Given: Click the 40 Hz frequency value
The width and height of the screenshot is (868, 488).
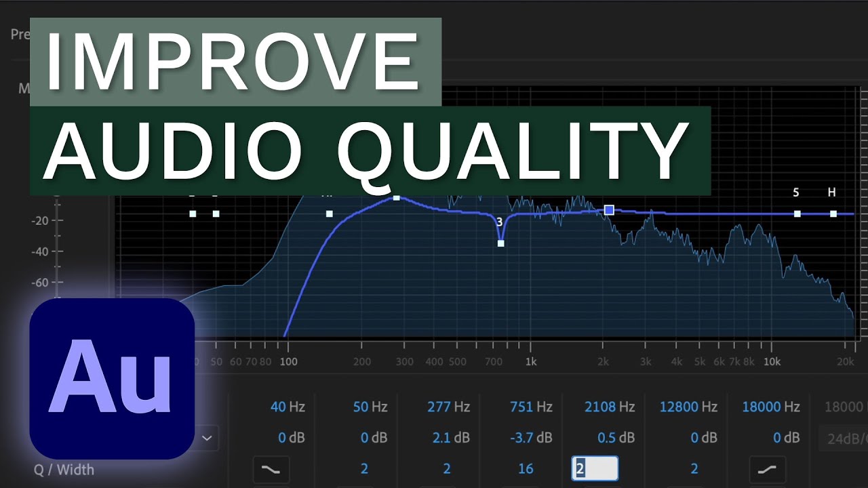Looking at the screenshot, I should point(288,407).
